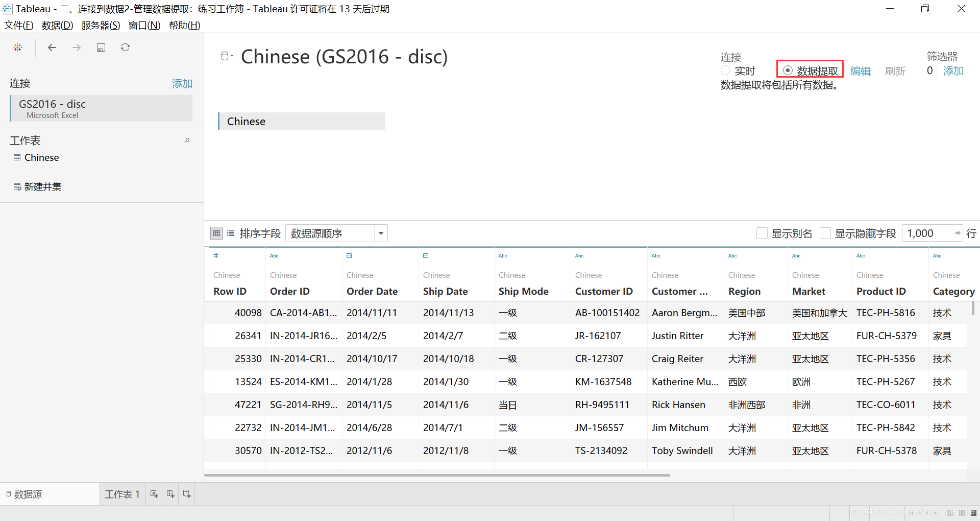Click the arrow next to the 1,000 rows field
This screenshot has width=980, height=521.
click(958, 233)
